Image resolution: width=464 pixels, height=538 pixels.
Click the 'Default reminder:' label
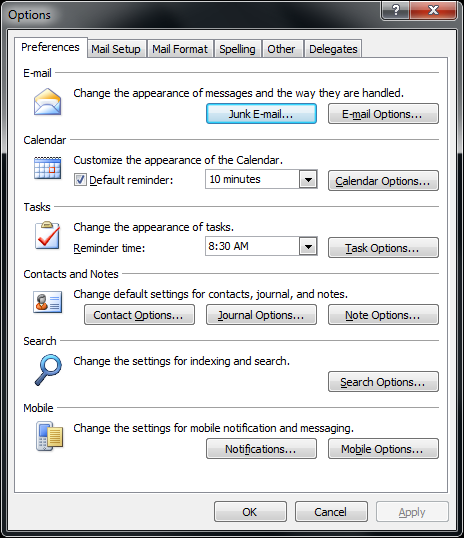pyautogui.click(x=131, y=180)
